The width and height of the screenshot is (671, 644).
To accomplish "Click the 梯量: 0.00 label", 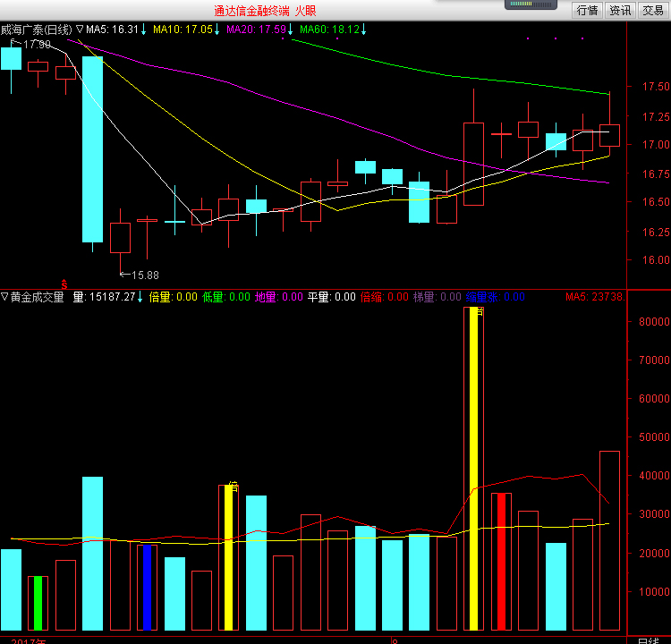I will pos(437,297).
